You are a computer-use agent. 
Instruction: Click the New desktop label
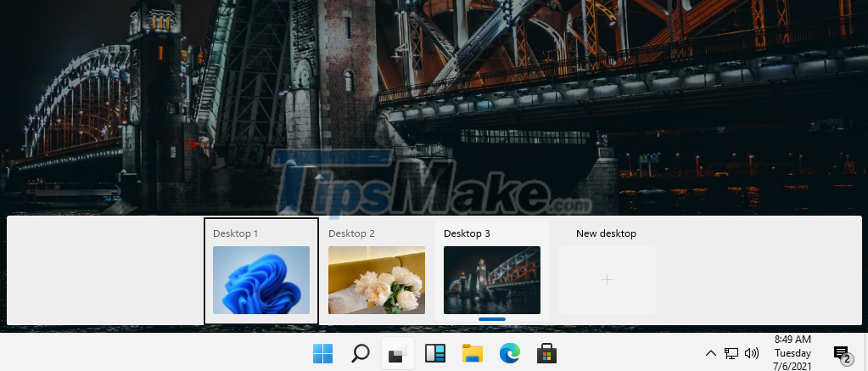click(606, 233)
